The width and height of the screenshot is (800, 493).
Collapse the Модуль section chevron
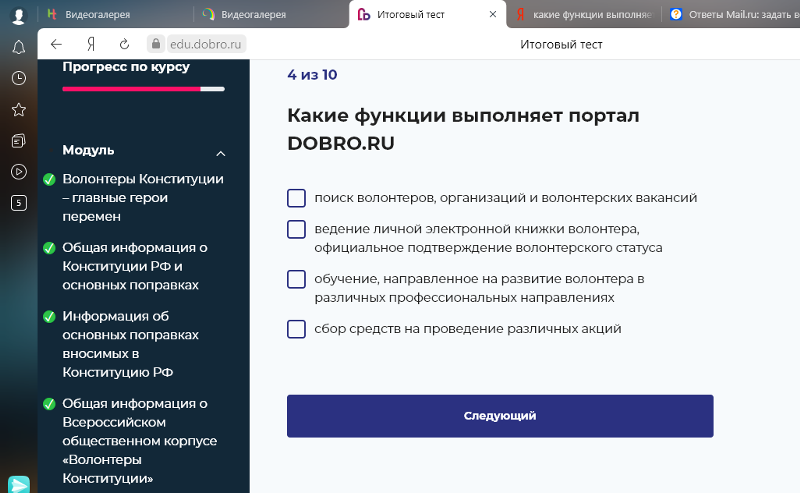coord(221,153)
